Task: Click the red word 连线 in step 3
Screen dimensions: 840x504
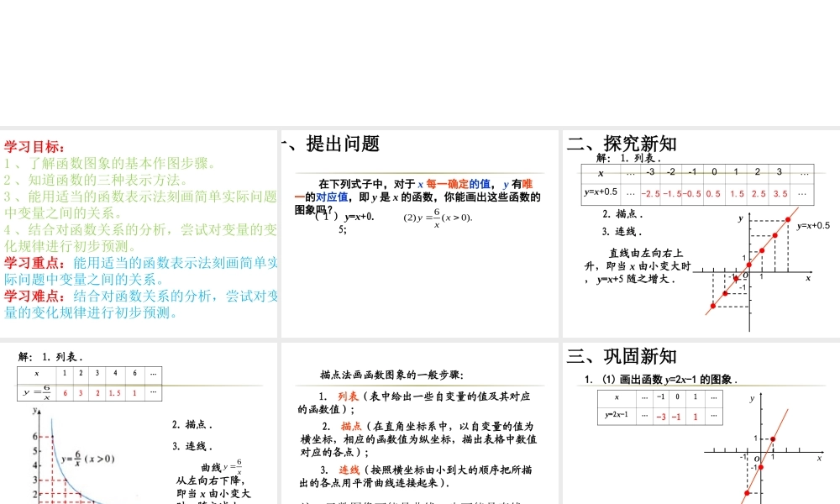Action: click(x=349, y=470)
